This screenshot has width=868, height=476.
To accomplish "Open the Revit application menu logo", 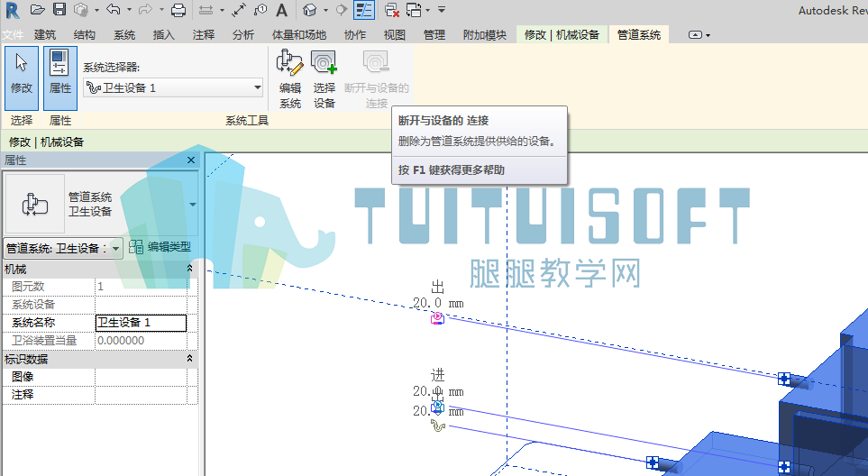I will (12, 10).
